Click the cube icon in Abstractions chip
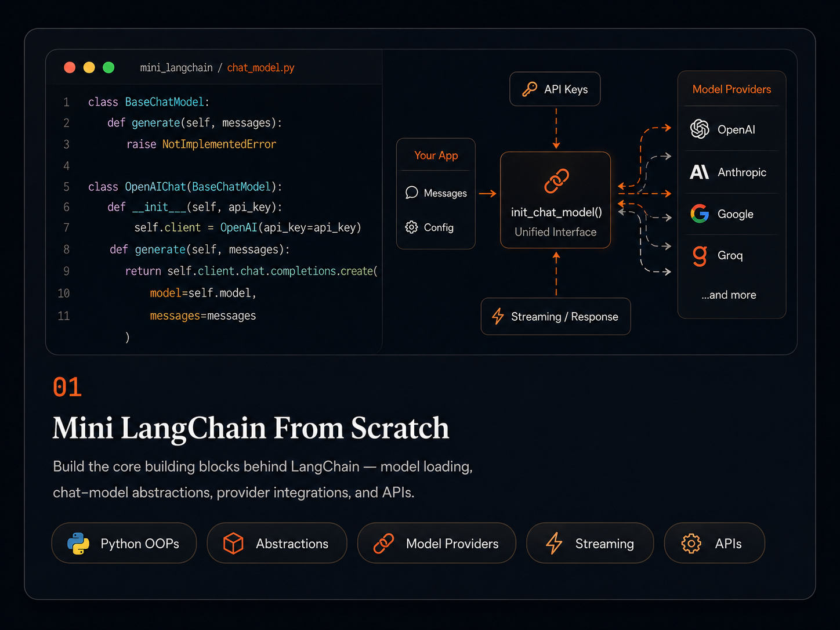Image resolution: width=840 pixels, height=630 pixels. click(x=233, y=543)
